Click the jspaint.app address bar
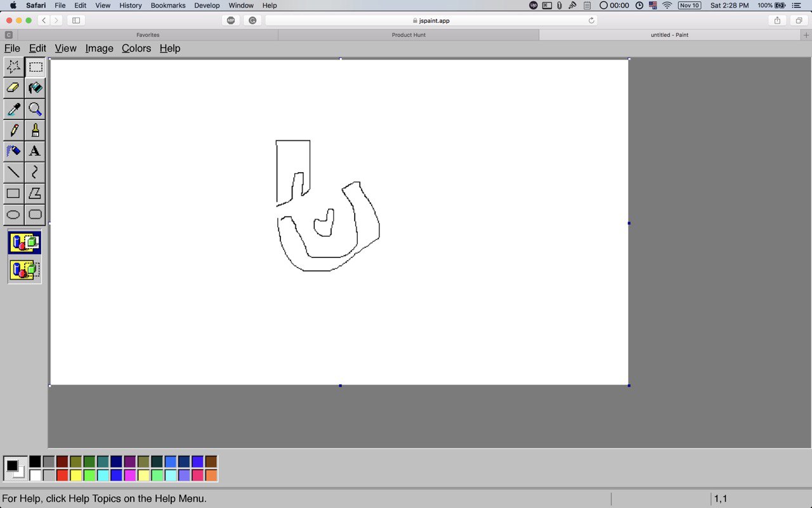Viewport: 812px width, 508px height. click(431, 20)
